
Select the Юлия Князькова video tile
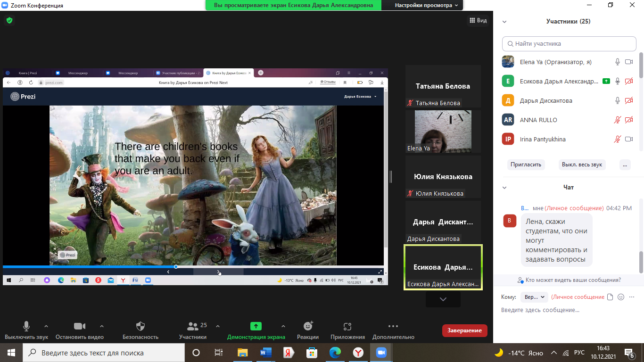[x=443, y=177]
